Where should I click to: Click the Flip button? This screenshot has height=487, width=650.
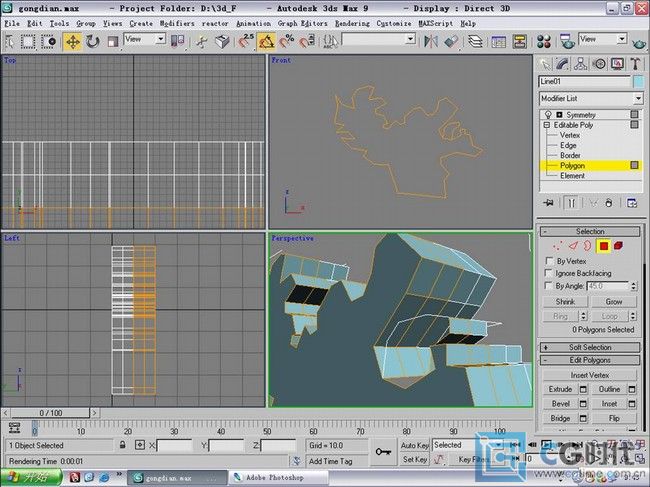coord(614,418)
